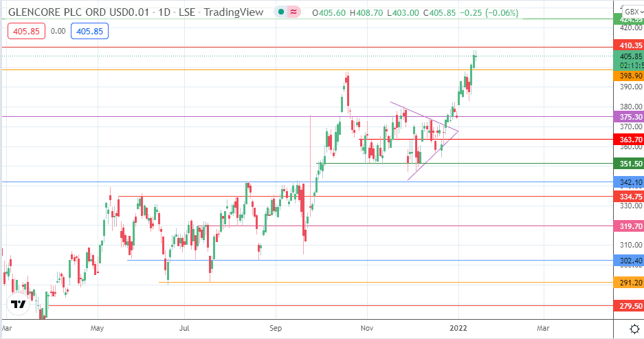This screenshot has height=339, width=644.
Task: Click the green market status dot
Action: click(x=281, y=12)
